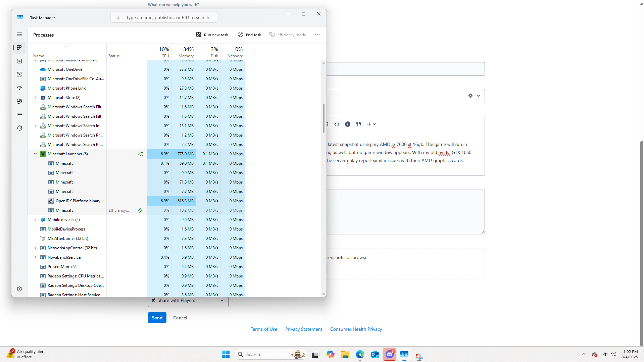Open Task View from the taskbar
The image size is (644, 362).
(x=315, y=354)
